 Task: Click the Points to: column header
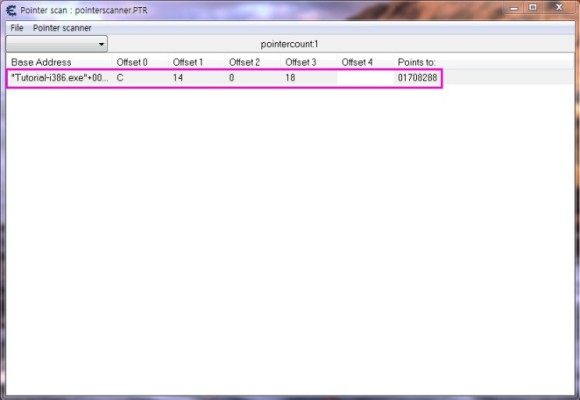[417, 62]
